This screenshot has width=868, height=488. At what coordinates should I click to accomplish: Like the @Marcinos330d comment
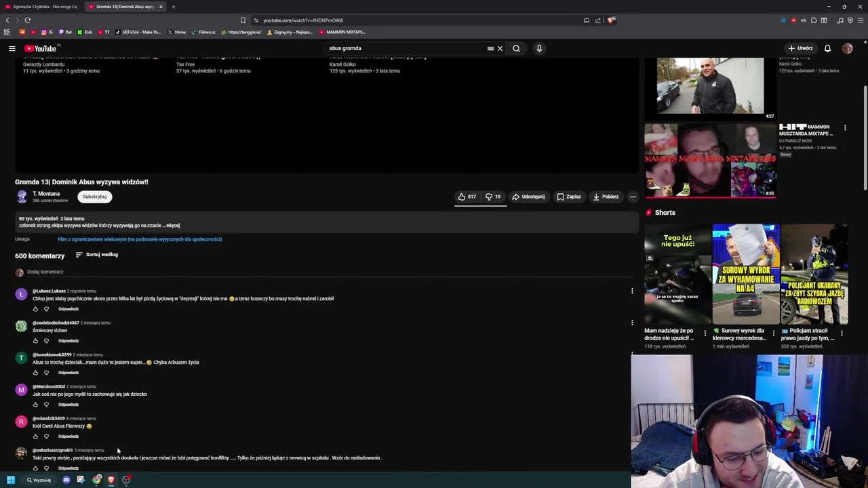pyautogui.click(x=35, y=405)
